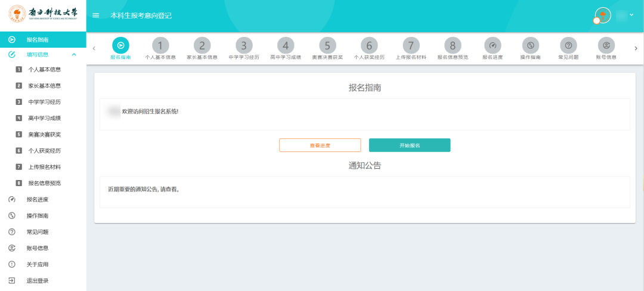
Task: Collapse the 填写信息 sidebar section
Action: coord(74,54)
